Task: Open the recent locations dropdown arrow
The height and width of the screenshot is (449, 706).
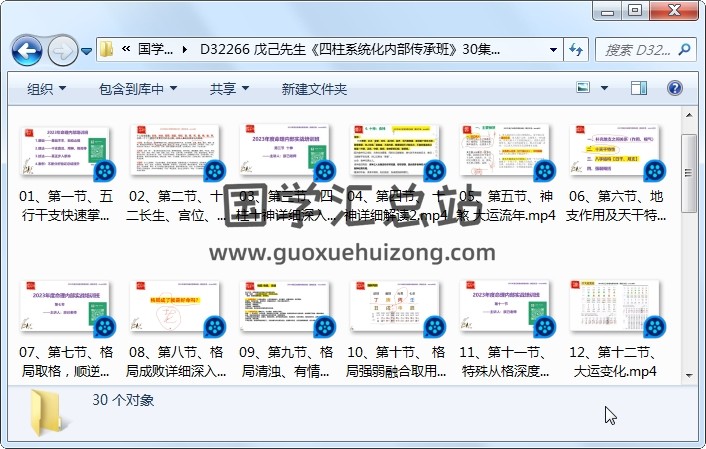Action: pos(87,50)
